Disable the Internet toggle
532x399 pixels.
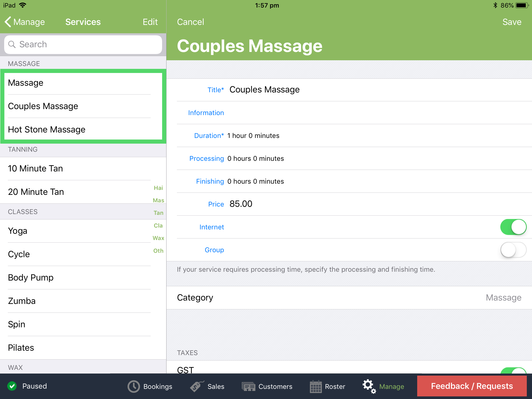(513, 227)
